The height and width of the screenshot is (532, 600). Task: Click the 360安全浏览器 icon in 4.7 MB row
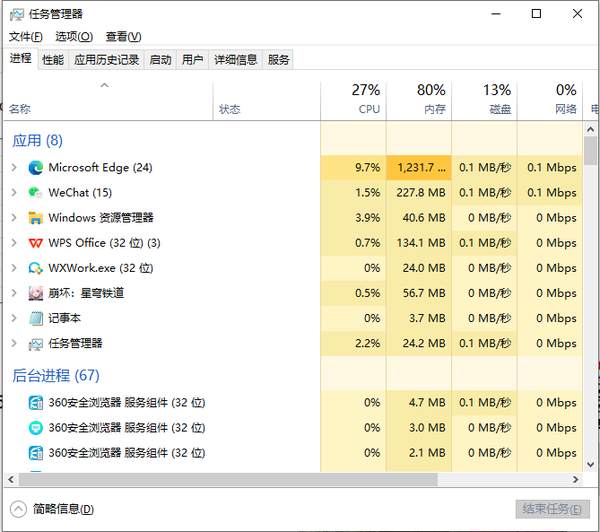click(36, 403)
